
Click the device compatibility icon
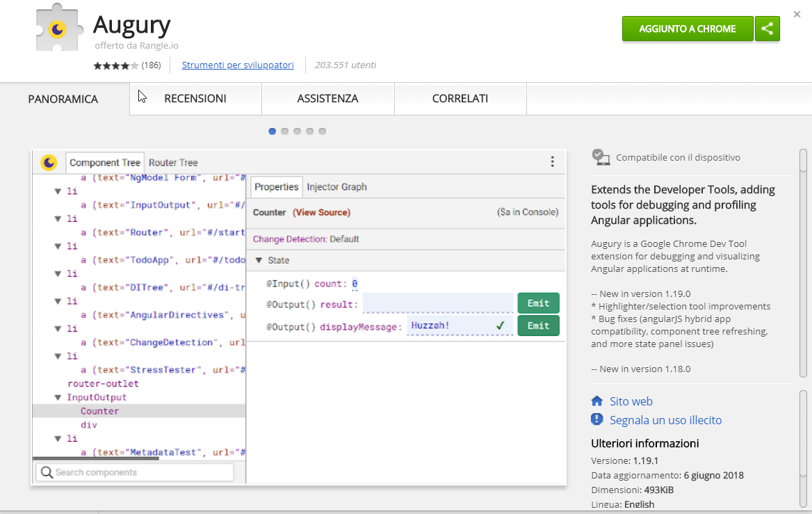601,157
